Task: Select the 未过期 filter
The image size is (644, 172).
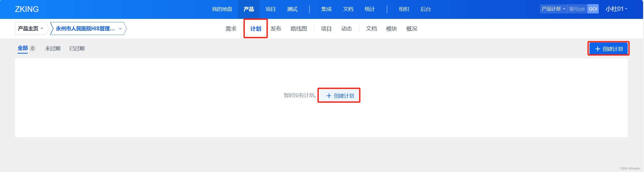Action: (53, 48)
